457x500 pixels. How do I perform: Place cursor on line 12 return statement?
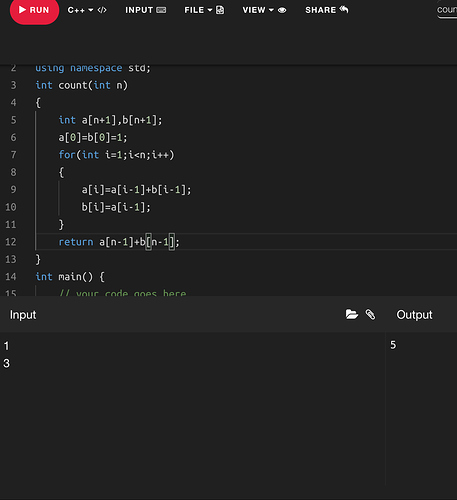point(119,242)
